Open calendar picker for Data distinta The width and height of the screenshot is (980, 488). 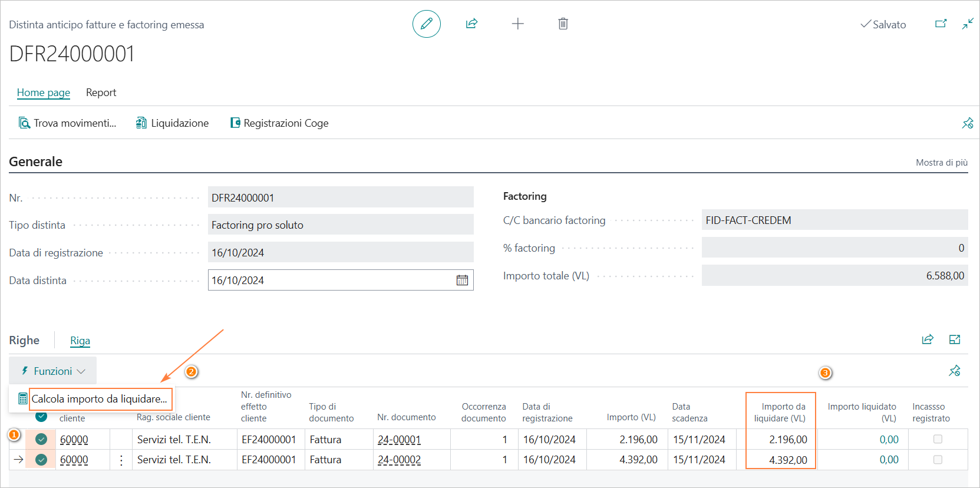[462, 281]
